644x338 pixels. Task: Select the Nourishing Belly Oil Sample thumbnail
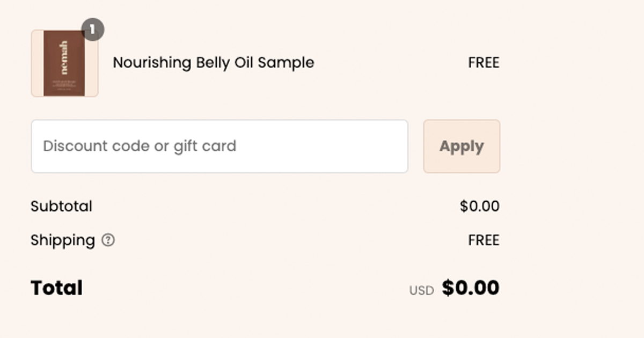pos(64,63)
